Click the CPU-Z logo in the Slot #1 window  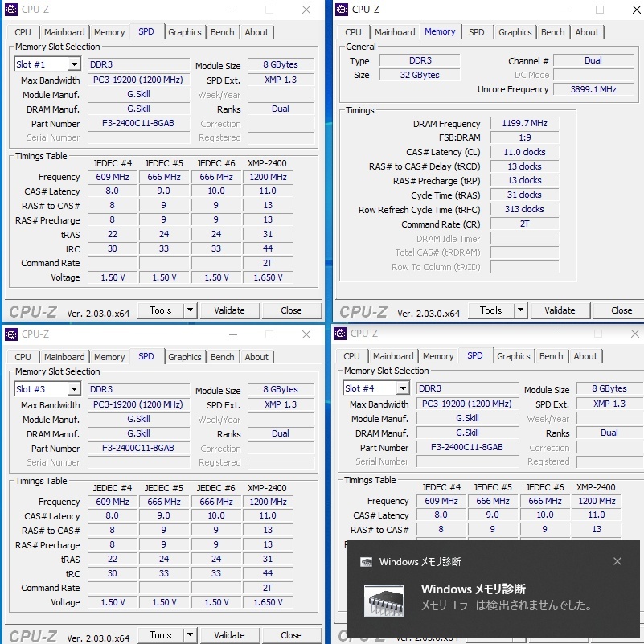click(x=34, y=310)
